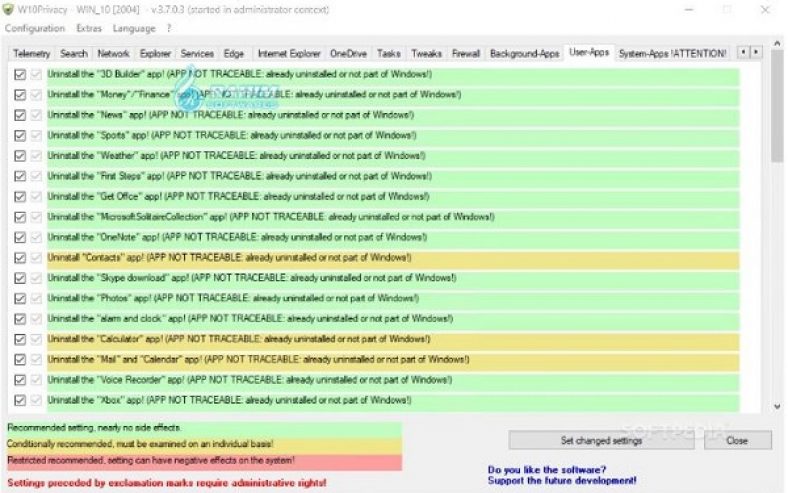Click "Do you like the software?" link
788x493 pixels.
547,470
